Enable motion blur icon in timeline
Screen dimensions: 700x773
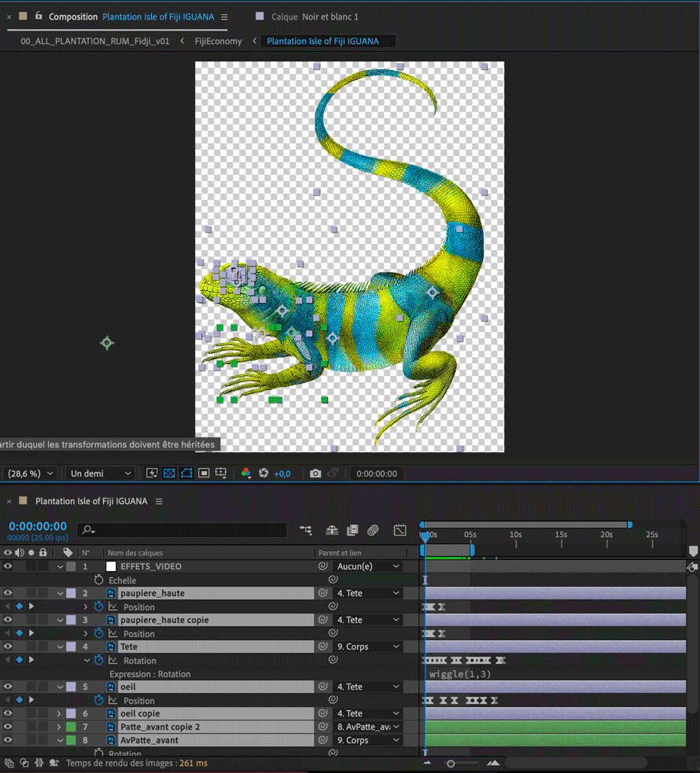tap(373, 530)
